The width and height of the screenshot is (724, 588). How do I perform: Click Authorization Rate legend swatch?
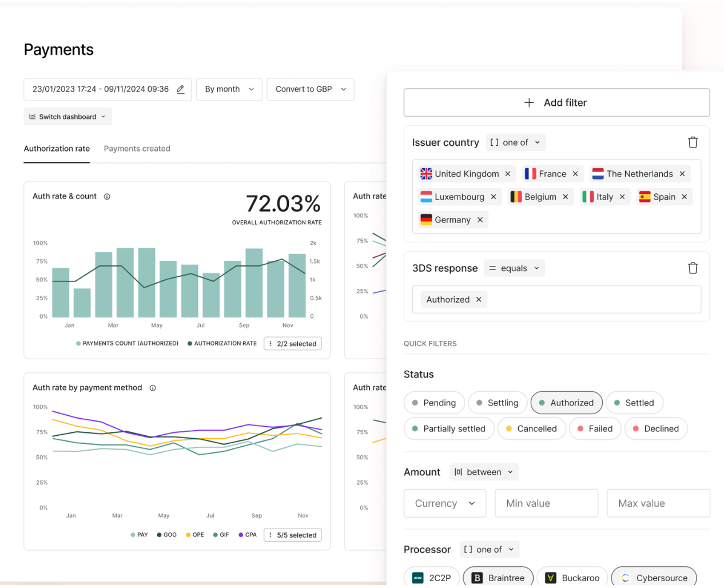[x=190, y=344]
